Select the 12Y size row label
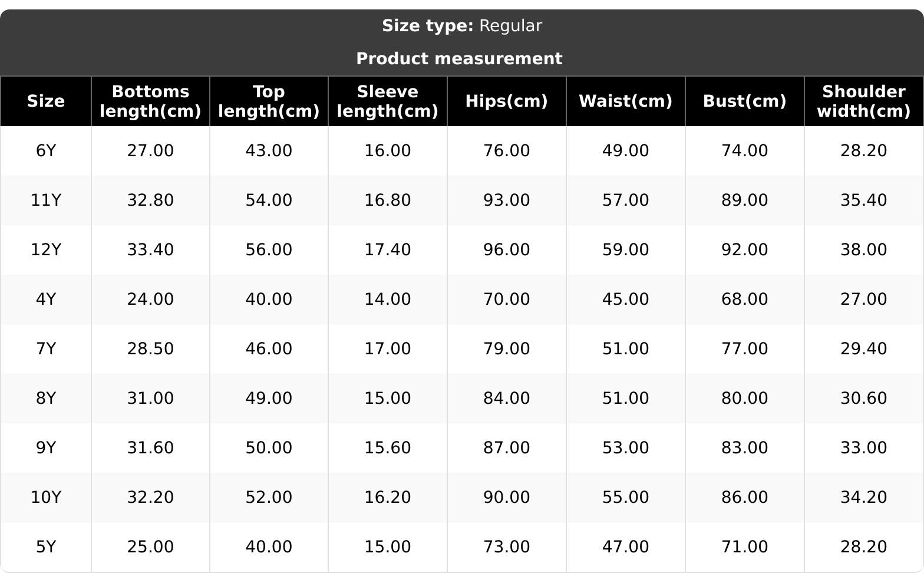This screenshot has height=573, width=924. [46, 250]
